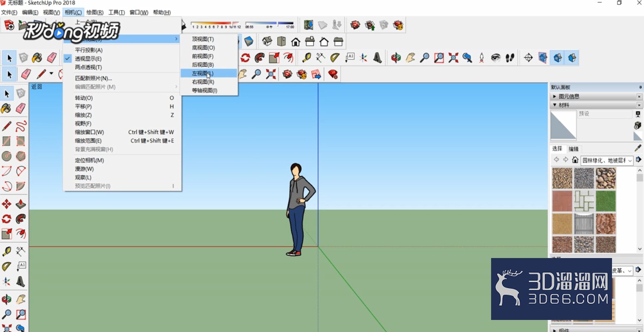This screenshot has height=332, width=644.
Task: Click the materials list scrollbar down arrow
Action: pos(639,249)
